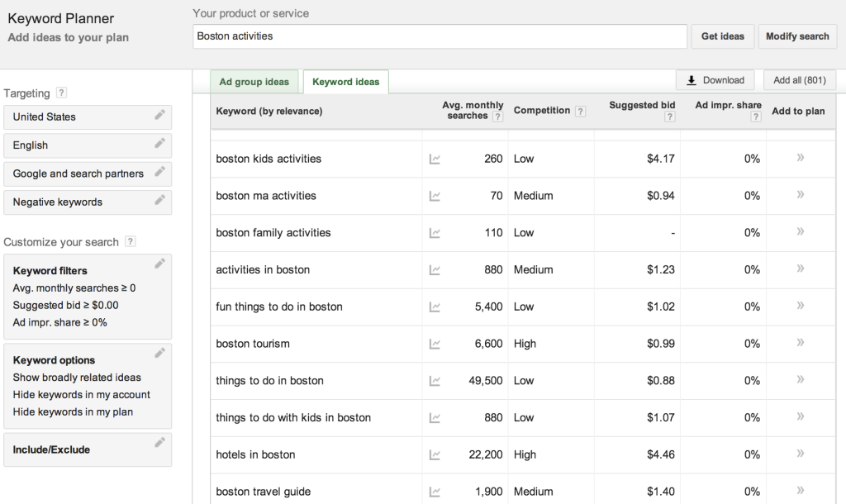The height and width of the screenshot is (504, 846).
Task: Show trend chart for things to do in boston
Action: 435,381
